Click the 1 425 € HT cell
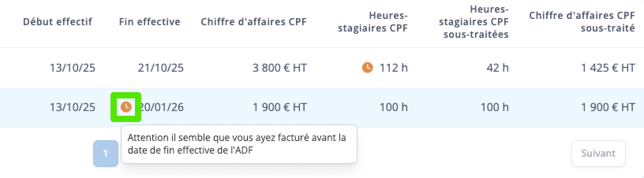644x178 pixels. pos(608,68)
